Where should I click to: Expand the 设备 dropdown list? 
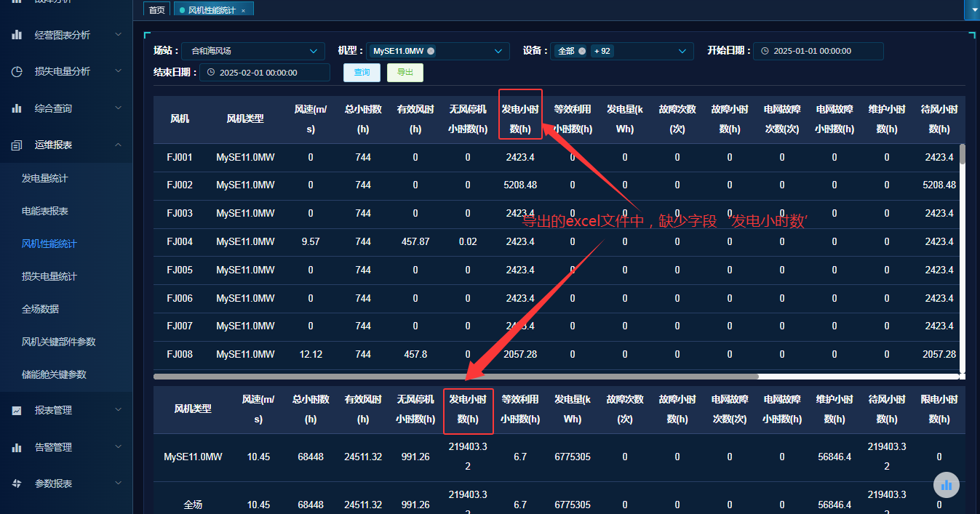click(682, 51)
